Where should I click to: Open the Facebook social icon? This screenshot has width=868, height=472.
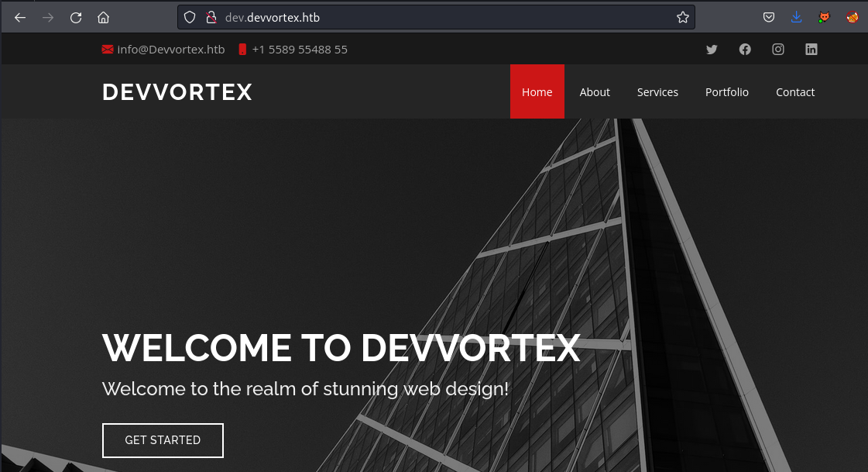(x=745, y=49)
